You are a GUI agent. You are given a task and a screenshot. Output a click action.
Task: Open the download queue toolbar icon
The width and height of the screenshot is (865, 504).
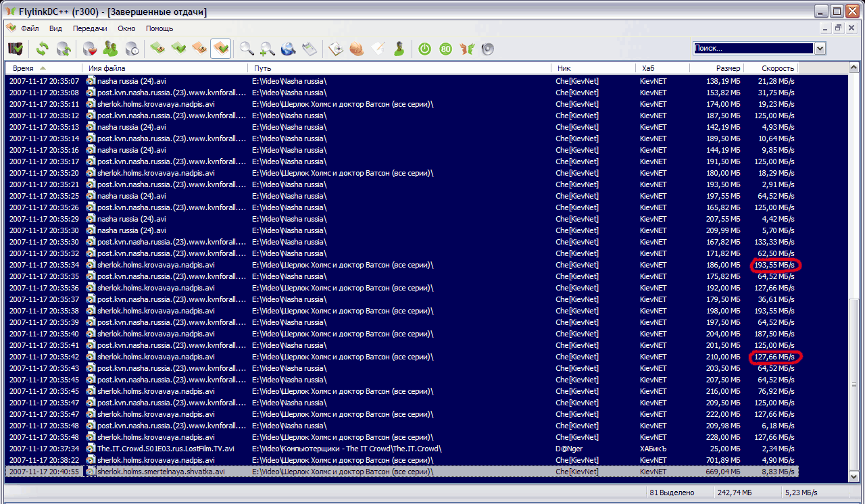coord(157,49)
